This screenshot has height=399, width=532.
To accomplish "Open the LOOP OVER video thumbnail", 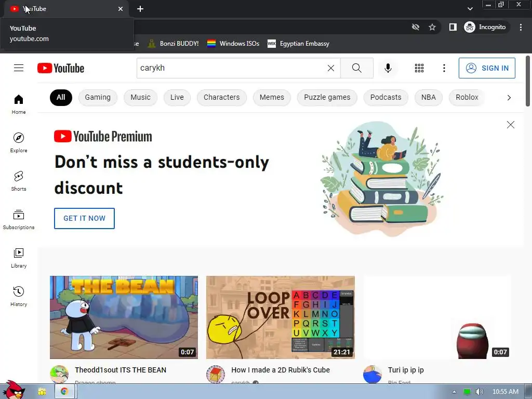I will pos(281,317).
